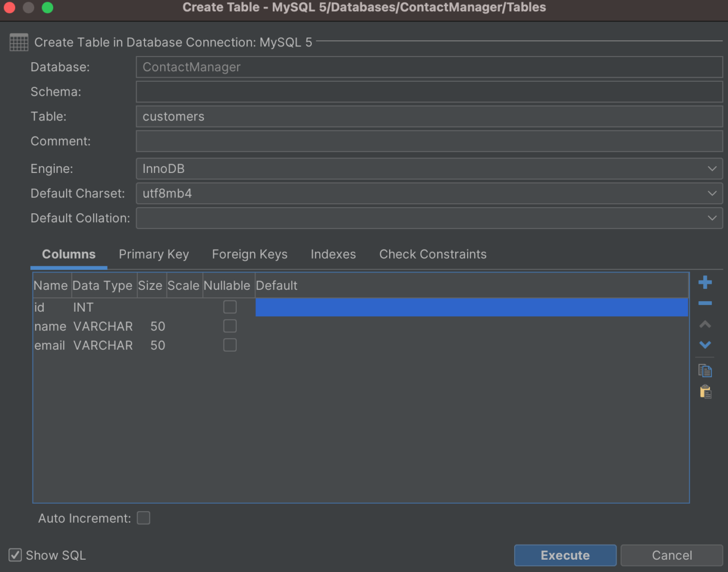728x572 pixels.
Task: Uncheck the Show SQL option
Action: pyautogui.click(x=15, y=555)
